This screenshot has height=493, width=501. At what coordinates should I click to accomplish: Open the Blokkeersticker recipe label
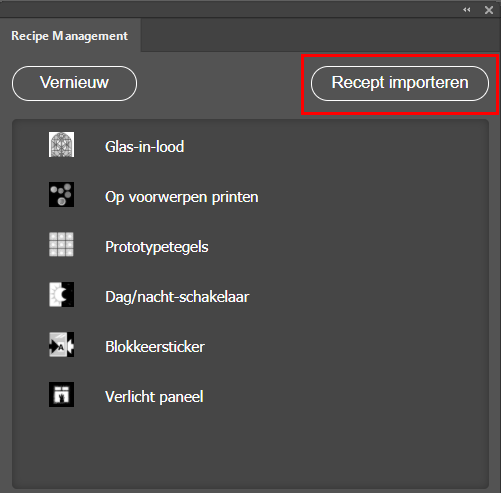[x=155, y=347]
